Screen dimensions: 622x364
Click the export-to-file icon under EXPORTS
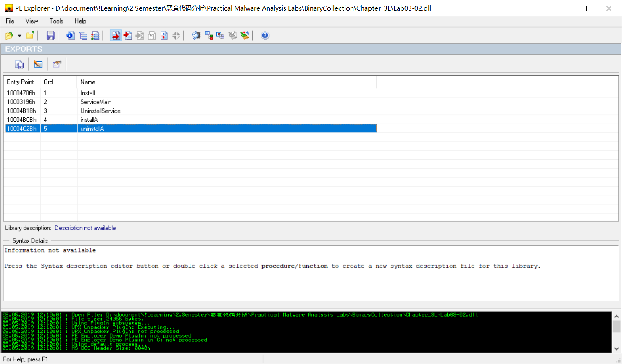click(x=19, y=64)
